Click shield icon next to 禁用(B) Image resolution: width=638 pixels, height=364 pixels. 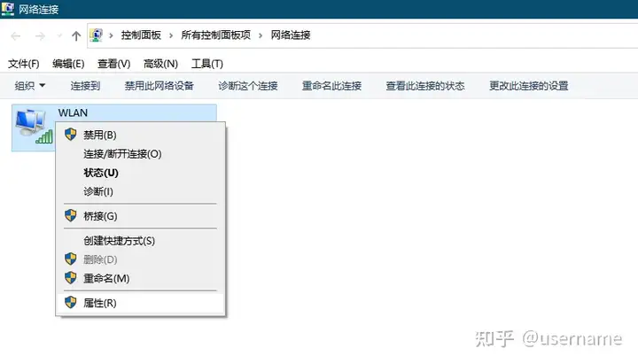click(x=70, y=135)
